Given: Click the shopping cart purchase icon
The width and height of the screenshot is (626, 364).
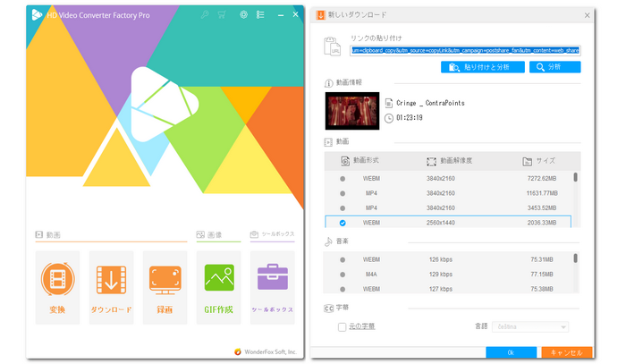Looking at the screenshot, I should (222, 15).
